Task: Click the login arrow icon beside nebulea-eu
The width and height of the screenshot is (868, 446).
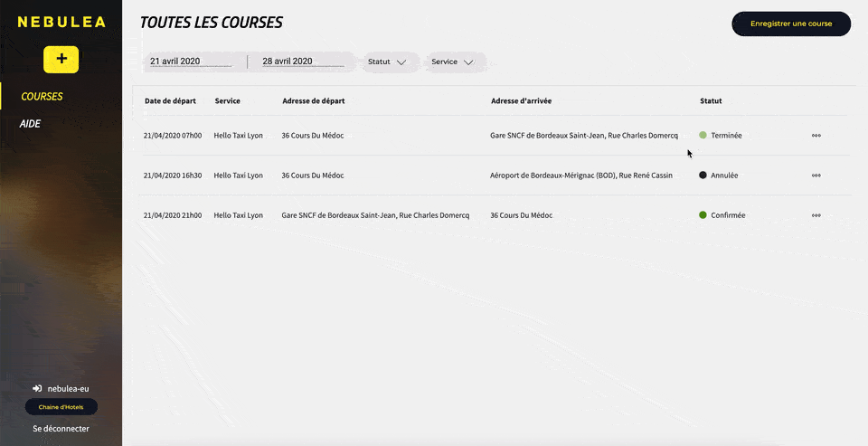Action: [37, 388]
